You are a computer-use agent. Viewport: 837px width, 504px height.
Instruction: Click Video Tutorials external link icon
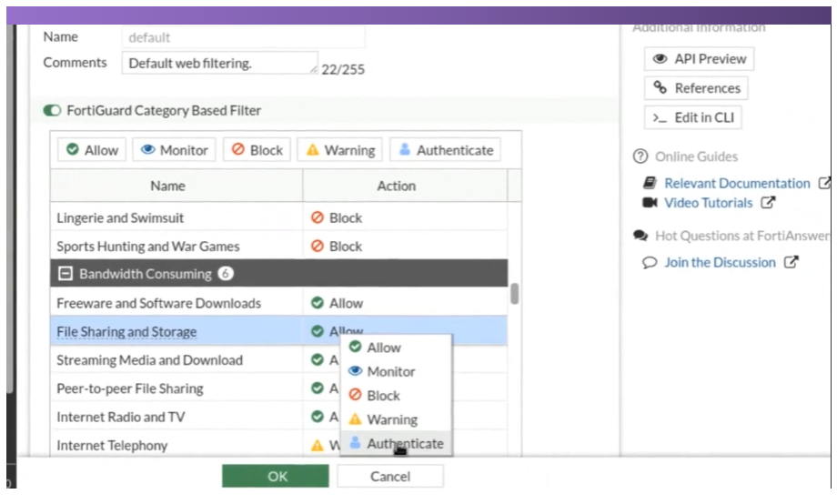click(x=768, y=202)
